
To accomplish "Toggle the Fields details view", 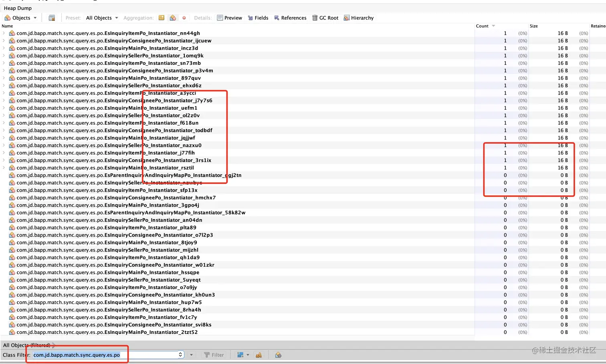I will click(258, 18).
